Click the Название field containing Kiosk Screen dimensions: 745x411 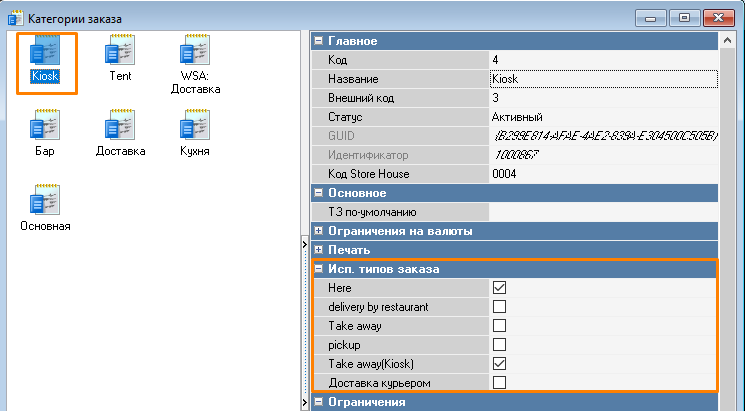(x=603, y=79)
